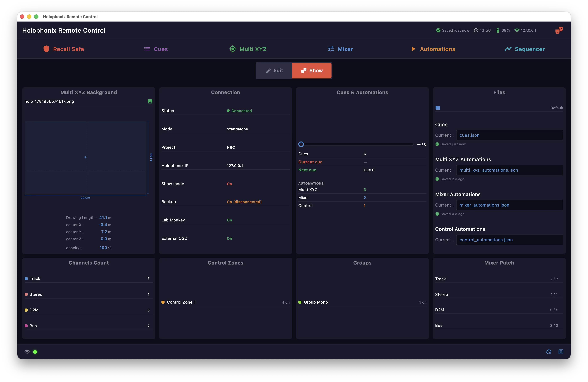This screenshot has width=588, height=382.
Task: Click the center Y value 7.2
Action: 104,232
